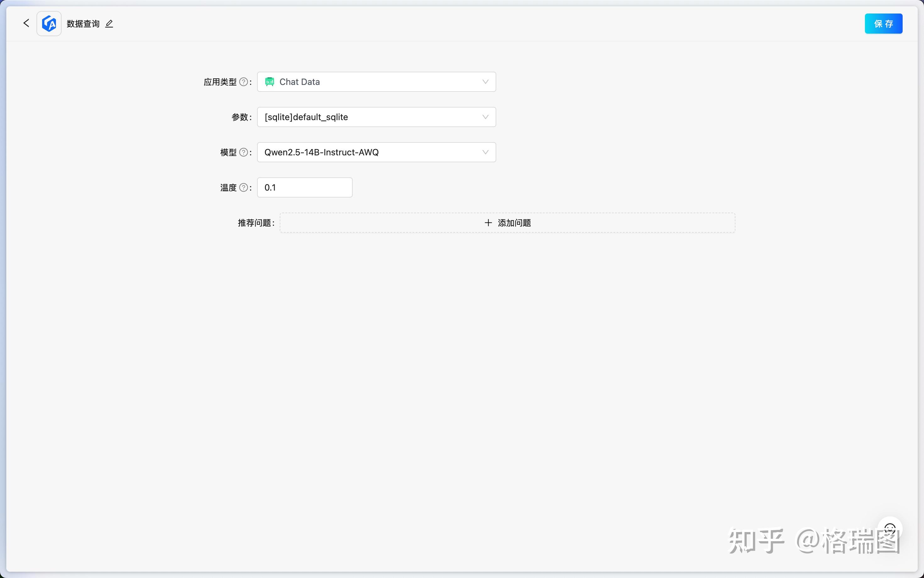Click the plus icon in 添加问题 area
This screenshot has width=924, height=578.
[488, 222]
